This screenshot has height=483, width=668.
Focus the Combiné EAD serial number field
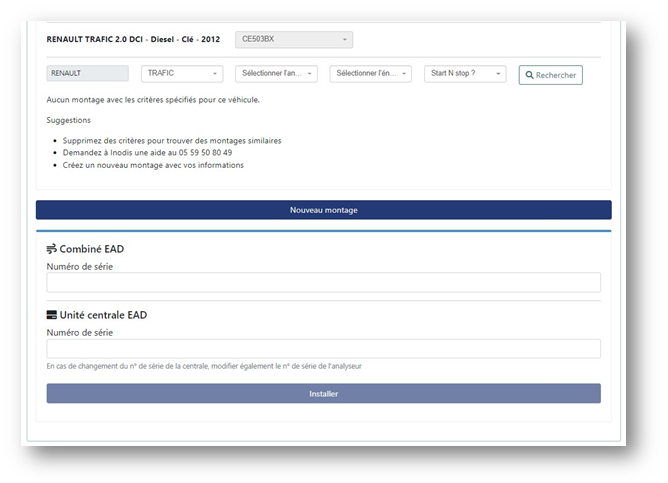click(x=323, y=283)
